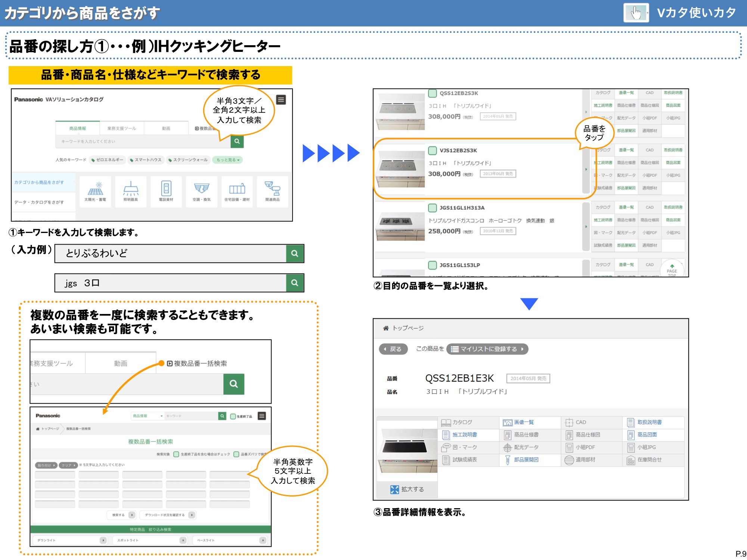Enable the 生産終了品を含む checkbox
747x560 pixels.
176,455
